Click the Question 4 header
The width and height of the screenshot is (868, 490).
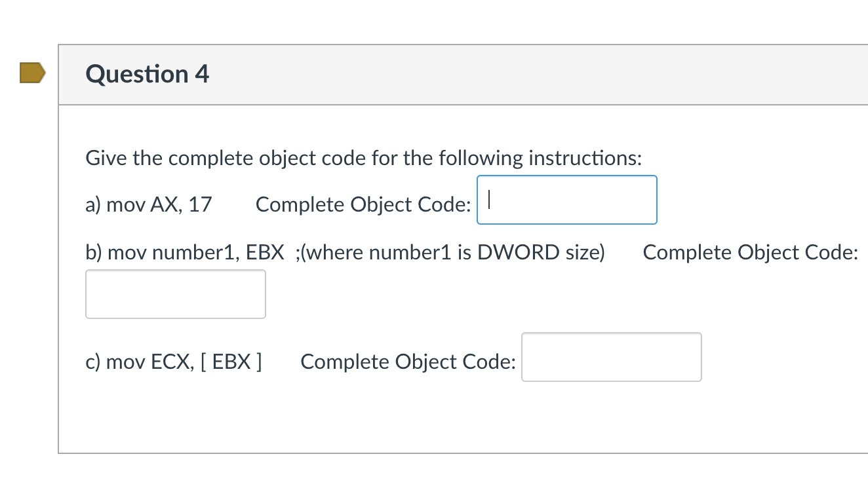[x=147, y=74]
